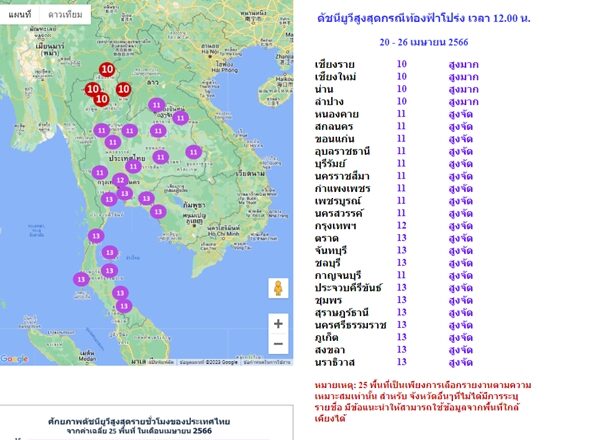Zoom in the map with plus button
The width and height of the screenshot is (600, 440).
point(278,324)
